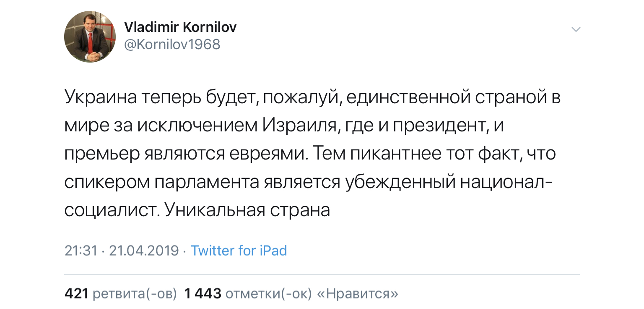644x309 pixels.
Task: Click the phrase Уникальная страна
Action: pos(247,210)
